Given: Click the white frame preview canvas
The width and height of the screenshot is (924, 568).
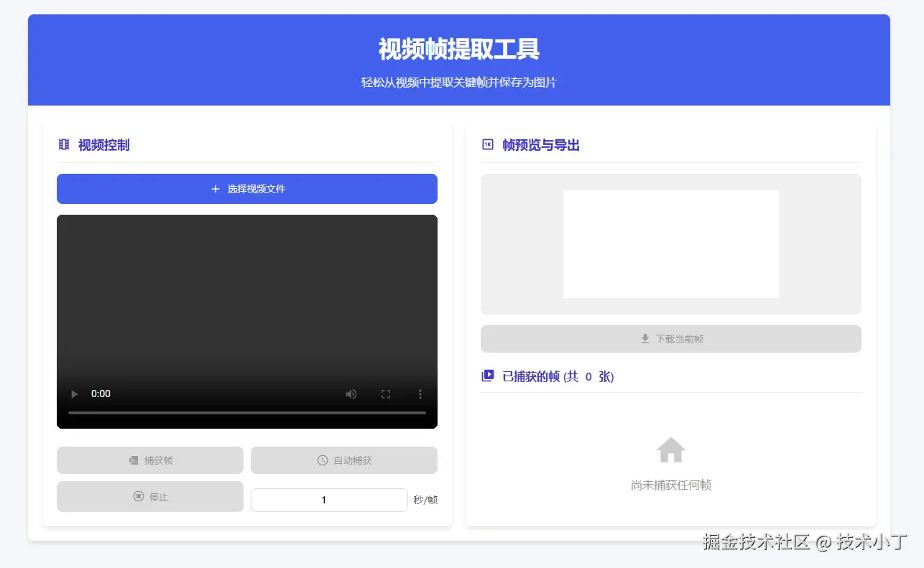Looking at the screenshot, I should (671, 244).
